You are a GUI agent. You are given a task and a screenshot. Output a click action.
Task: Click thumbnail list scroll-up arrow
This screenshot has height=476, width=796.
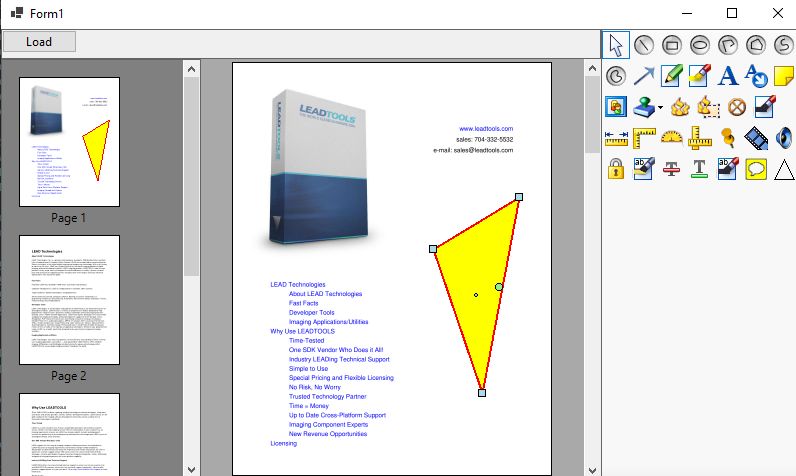point(191,69)
